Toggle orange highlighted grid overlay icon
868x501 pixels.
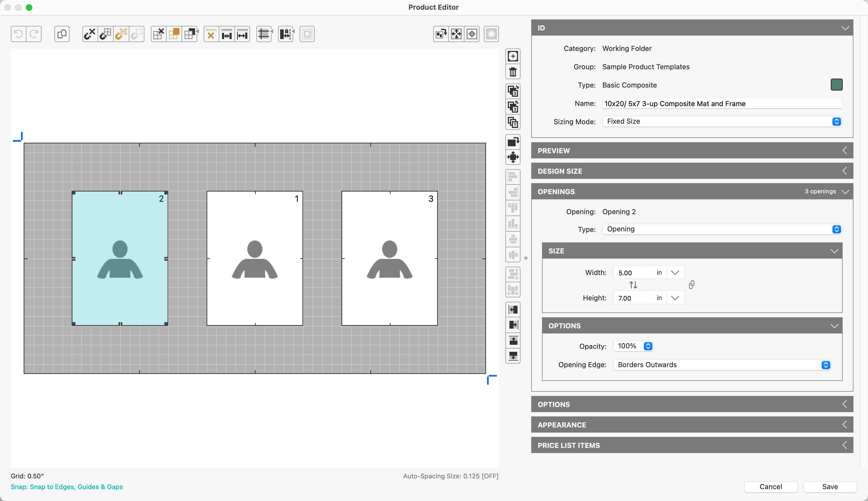[174, 34]
